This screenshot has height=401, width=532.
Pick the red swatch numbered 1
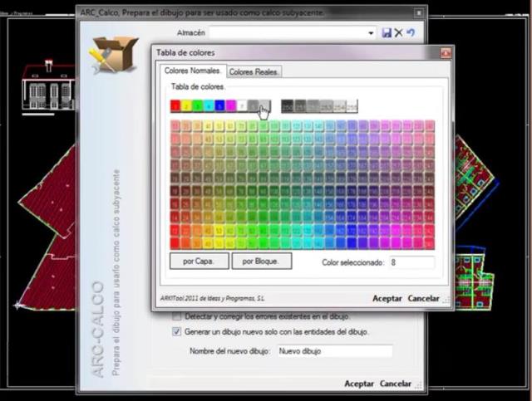(x=175, y=106)
